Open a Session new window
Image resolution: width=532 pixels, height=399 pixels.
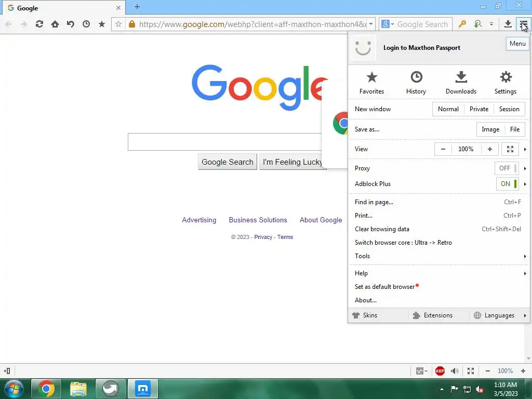(x=509, y=109)
